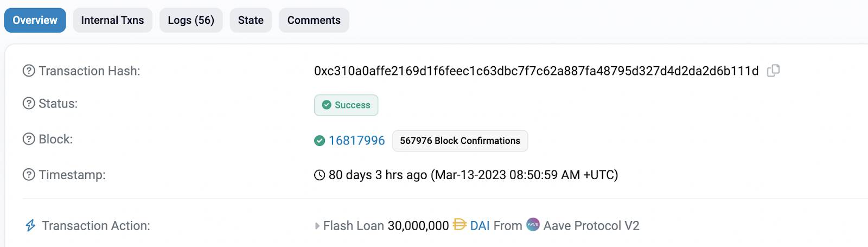Screen dimensions: 868x247
Task: Click the Timestamp help question icon
Action: pyautogui.click(x=29, y=175)
